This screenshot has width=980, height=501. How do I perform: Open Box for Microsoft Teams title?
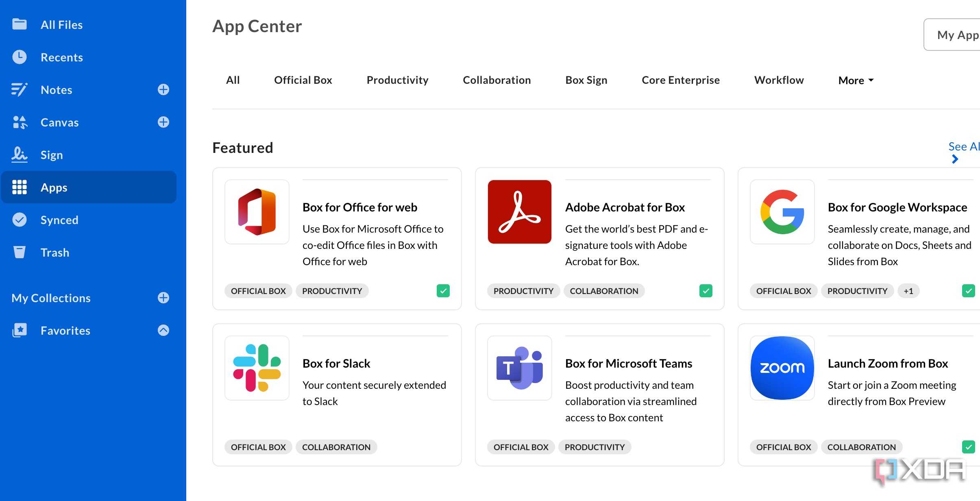coord(629,364)
